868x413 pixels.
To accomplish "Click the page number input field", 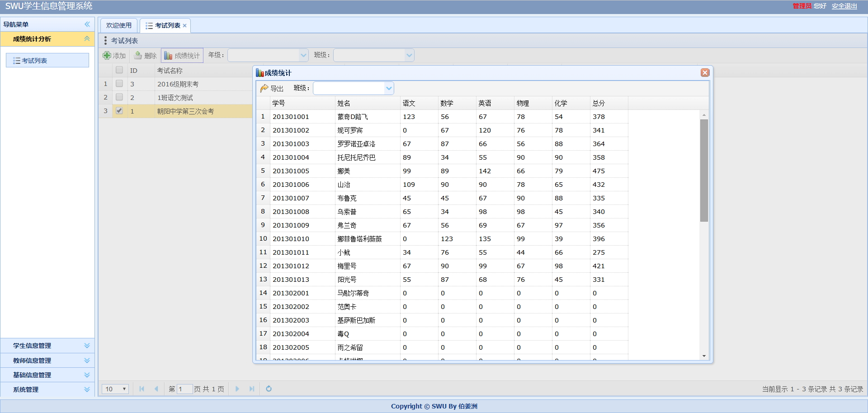I will (184, 389).
